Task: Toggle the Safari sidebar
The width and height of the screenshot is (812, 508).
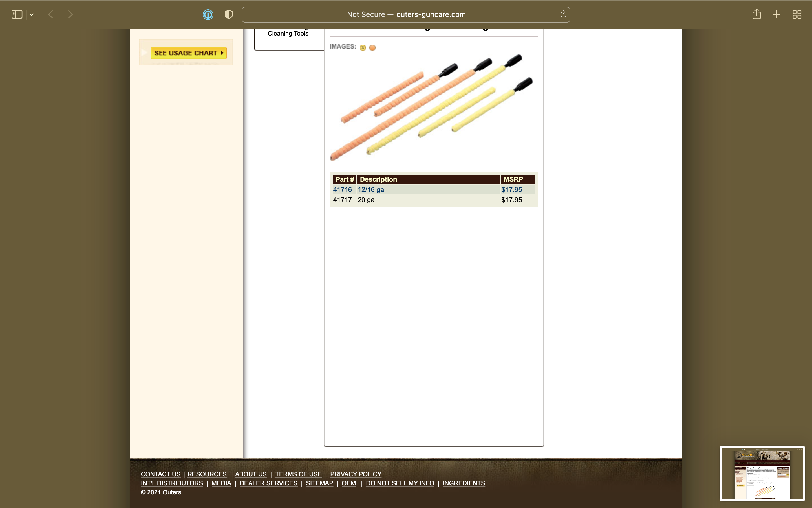Action: tap(17, 14)
